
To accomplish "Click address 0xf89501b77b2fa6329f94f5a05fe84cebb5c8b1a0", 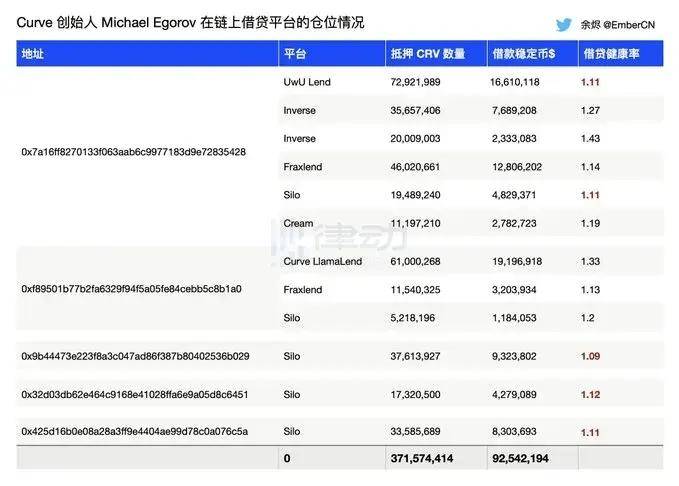I will pos(132,289).
